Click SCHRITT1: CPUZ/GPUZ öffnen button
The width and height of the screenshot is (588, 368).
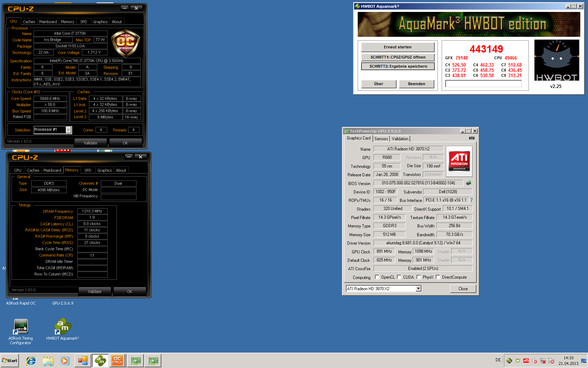(x=398, y=57)
